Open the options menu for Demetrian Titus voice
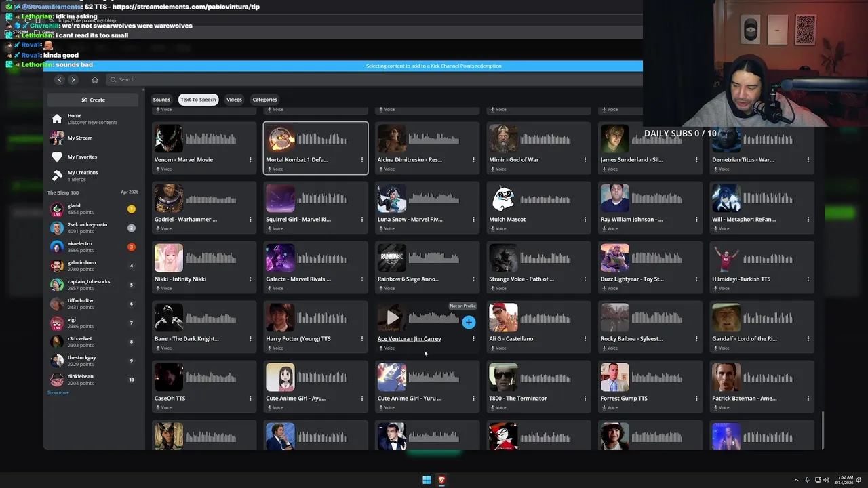The width and height of the screenshot is (868, 488). (808, 160)
